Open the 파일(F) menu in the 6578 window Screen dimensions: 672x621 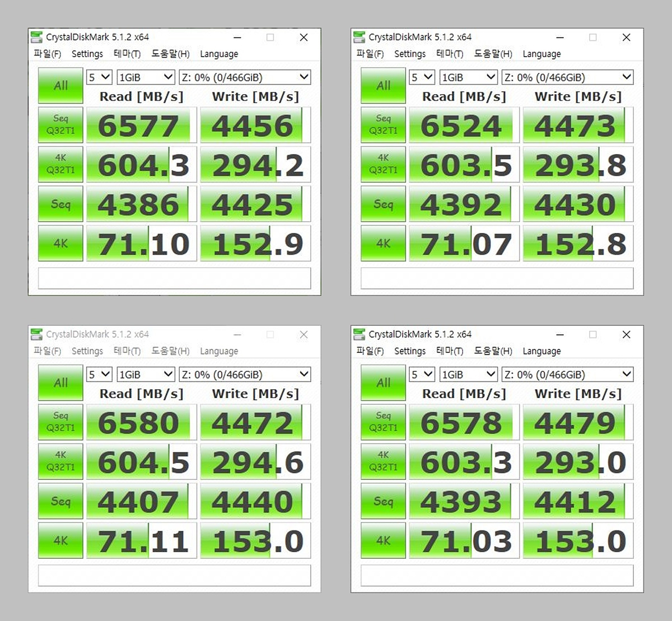[370, 351]
